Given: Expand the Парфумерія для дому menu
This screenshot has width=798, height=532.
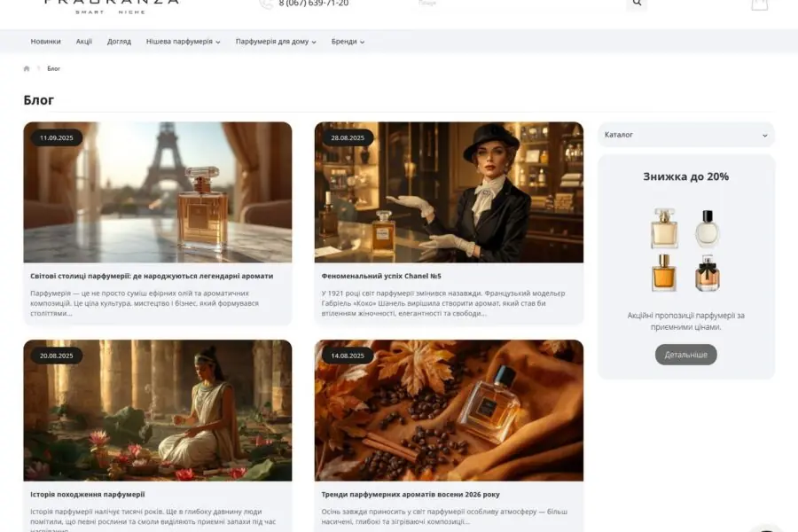Looking at the screenshot, I should pyautogui.click(x=276, y=42).
